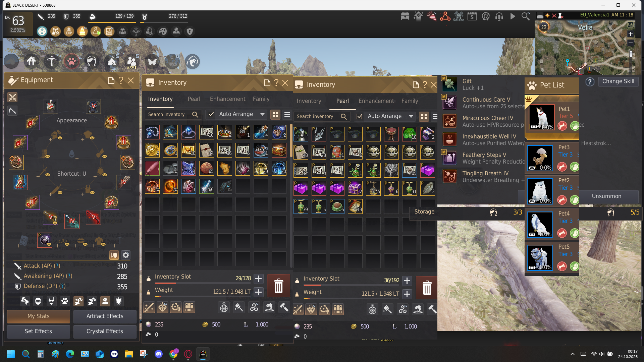This screenshot has width=644, height=362.
Task: Open the equipment settings gear icon
Action: coord(126,255)
